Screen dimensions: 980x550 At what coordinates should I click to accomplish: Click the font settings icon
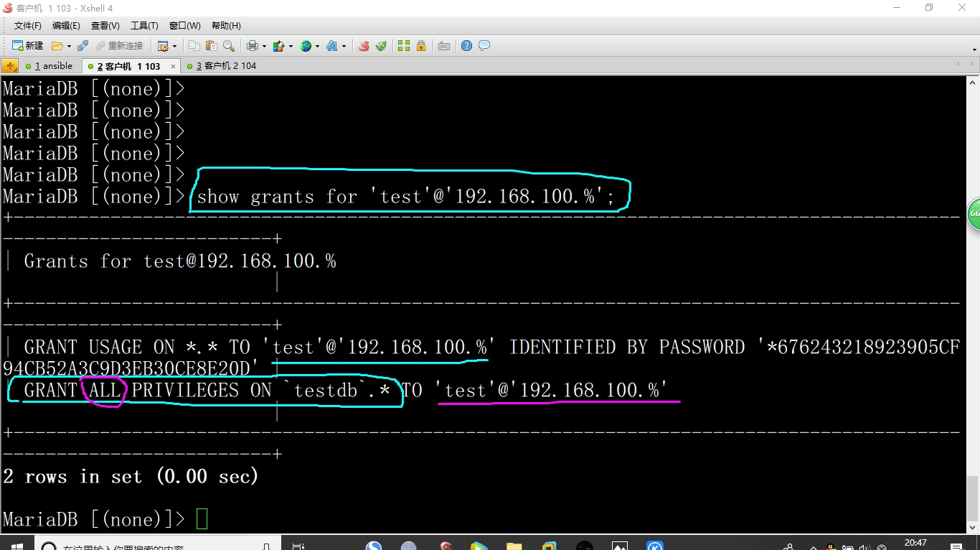click(332, 46)
